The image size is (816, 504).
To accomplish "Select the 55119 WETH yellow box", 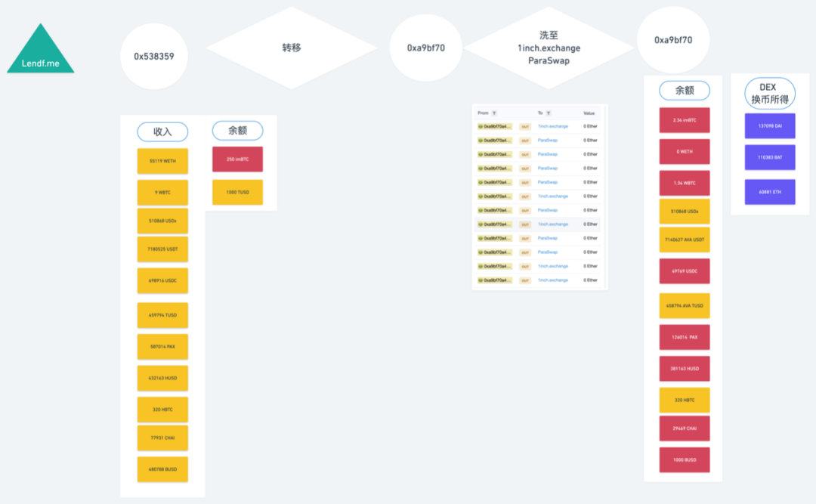I will (162, 162).
